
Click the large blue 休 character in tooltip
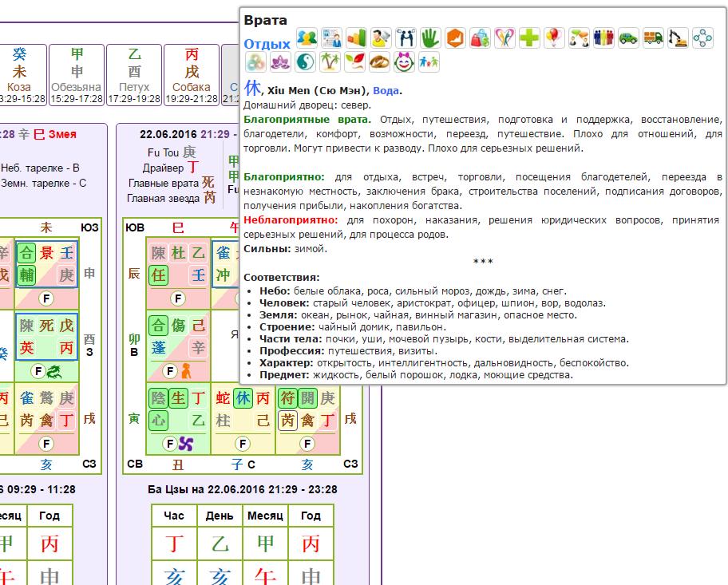(252, 87)
